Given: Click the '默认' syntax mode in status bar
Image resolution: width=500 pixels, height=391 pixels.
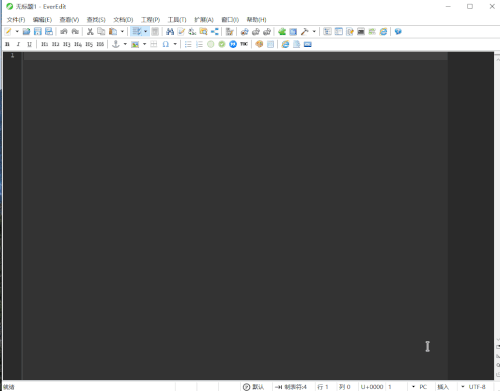Looking at the screenshot, I should coord(254,387).
